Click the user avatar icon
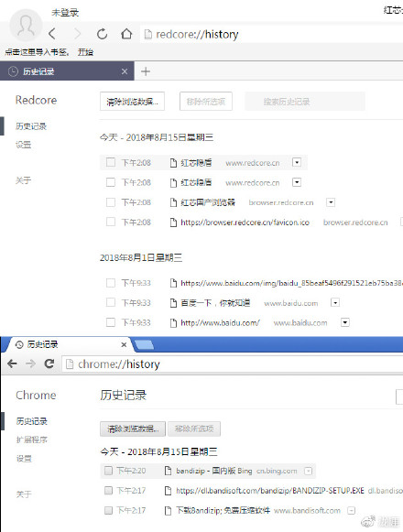403x532 pixels. 26,26
